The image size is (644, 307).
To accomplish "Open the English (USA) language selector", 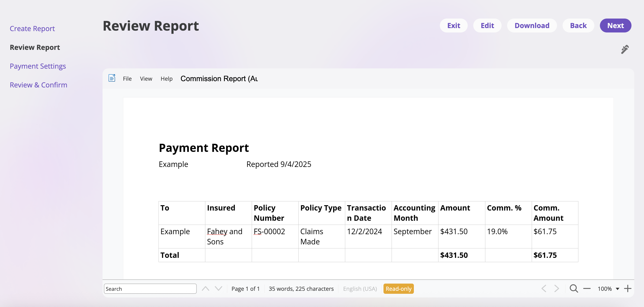I will click(x=360, y=288).
